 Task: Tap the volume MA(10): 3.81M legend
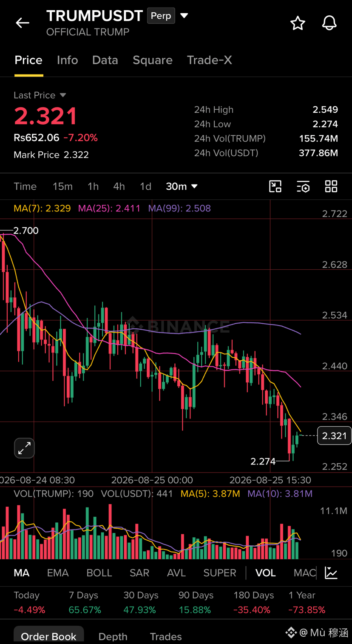coord(280,494)
